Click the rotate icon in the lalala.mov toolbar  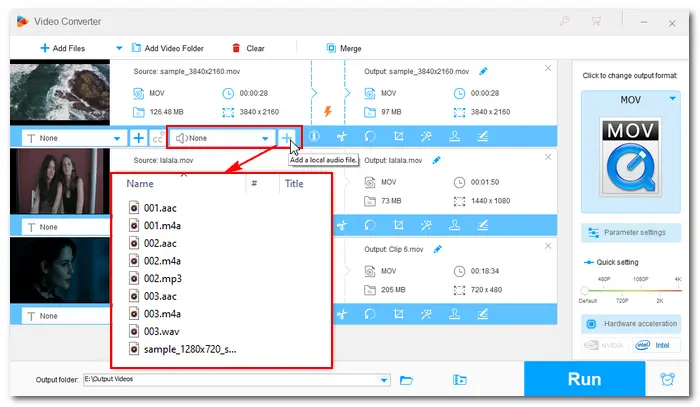[370, 225]
